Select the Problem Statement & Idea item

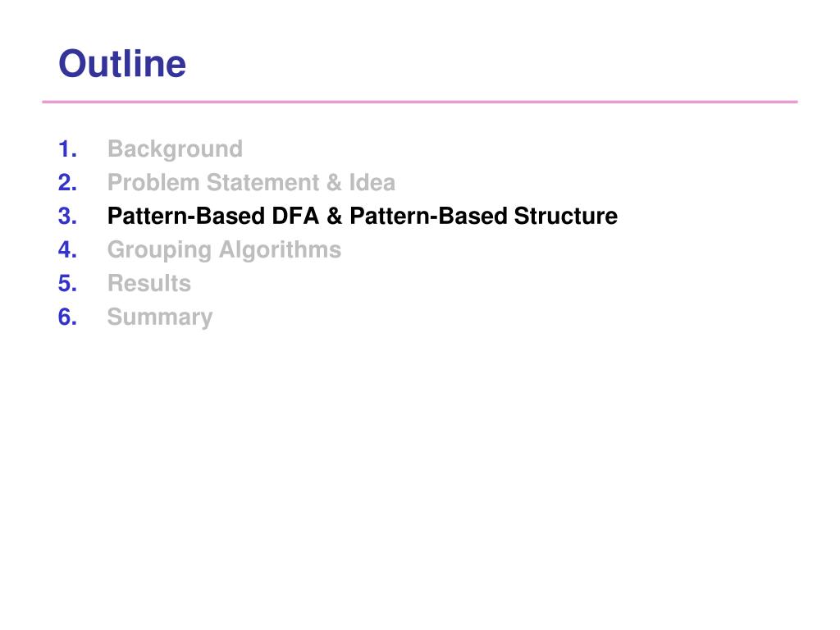[x=251, y=183]
